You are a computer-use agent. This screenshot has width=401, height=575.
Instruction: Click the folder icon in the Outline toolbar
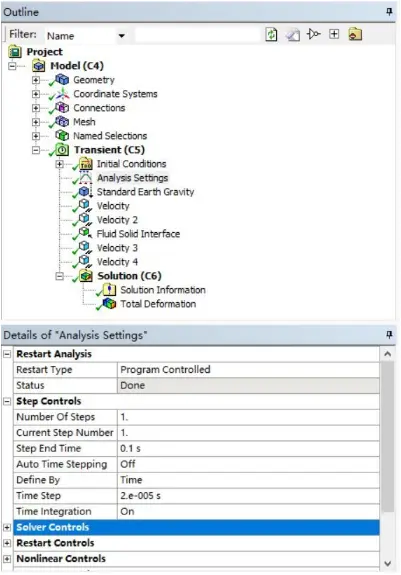[355, 34]
